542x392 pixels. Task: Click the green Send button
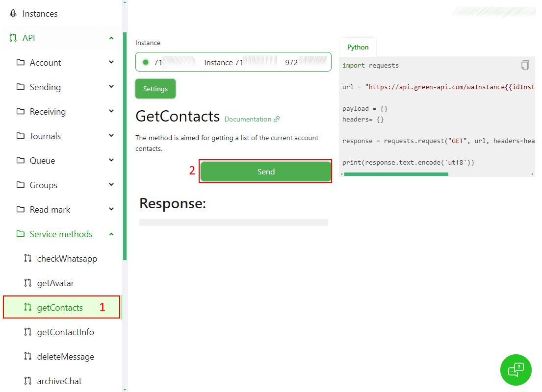click(265, 171)
